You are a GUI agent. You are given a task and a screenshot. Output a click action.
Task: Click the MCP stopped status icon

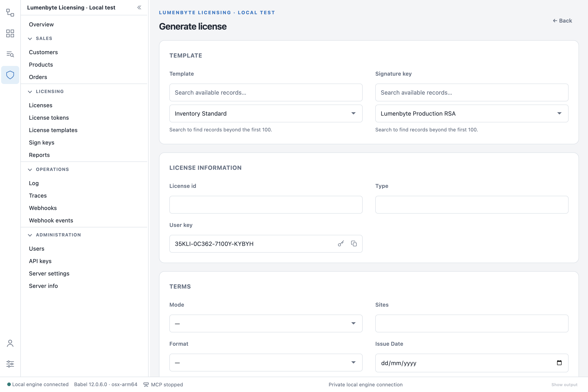pos(146,385)
